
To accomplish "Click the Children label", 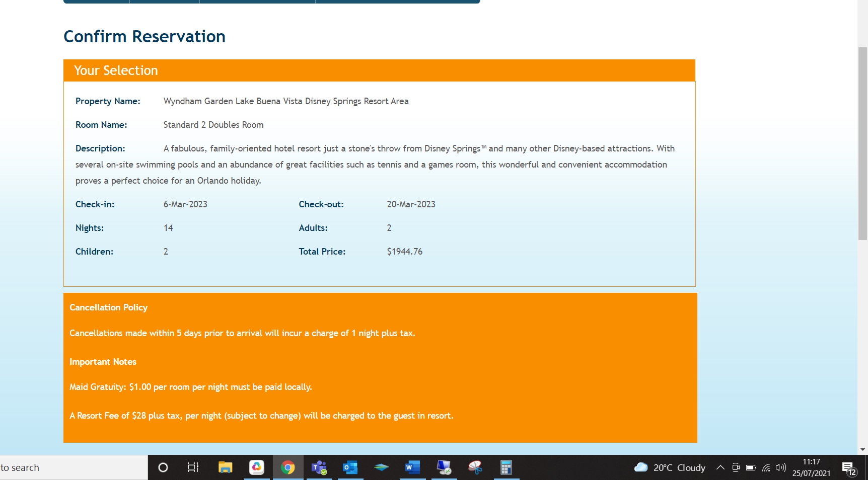I will coord(94,252).
